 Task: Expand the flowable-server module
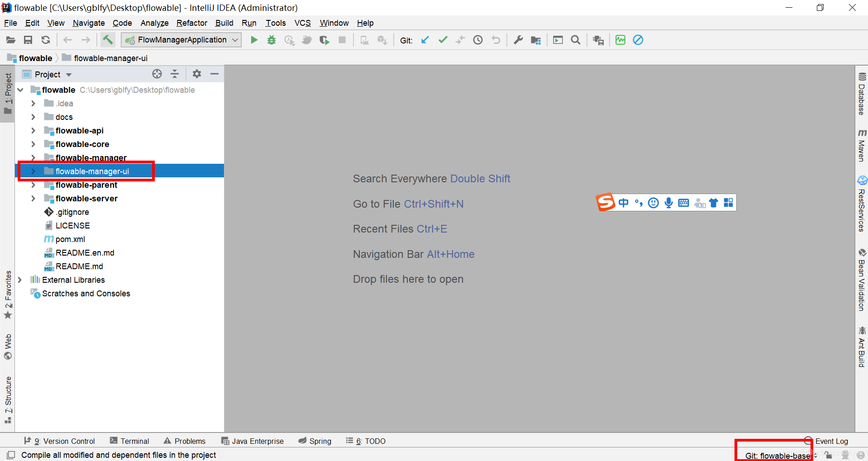33,199
